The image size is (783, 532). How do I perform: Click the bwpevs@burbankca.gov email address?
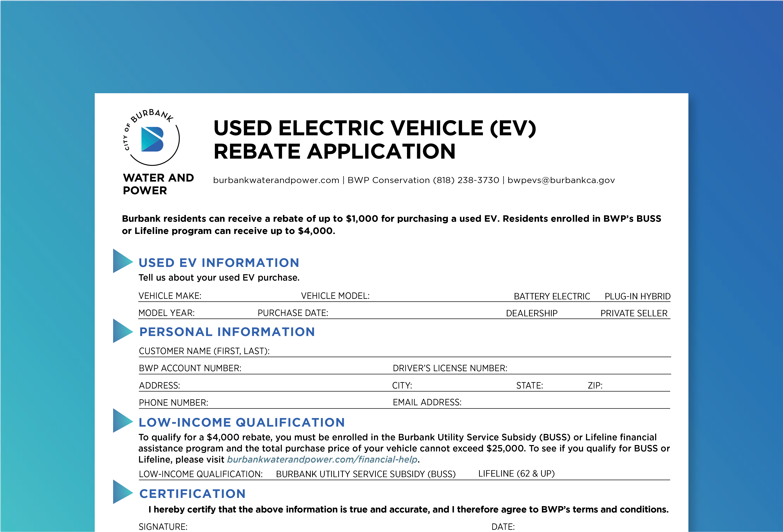coord(561,180)
